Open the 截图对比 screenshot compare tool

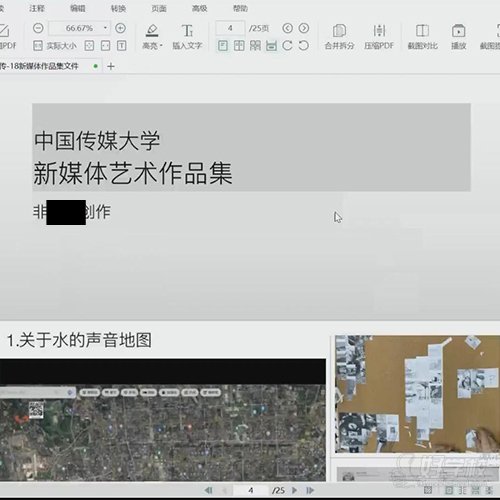pos(422,36)
